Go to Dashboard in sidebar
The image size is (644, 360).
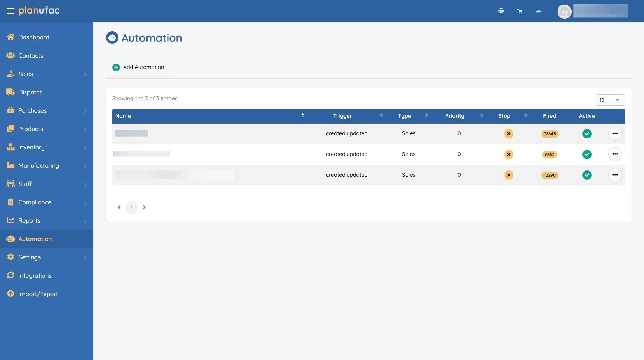click(x=34, y=37)
